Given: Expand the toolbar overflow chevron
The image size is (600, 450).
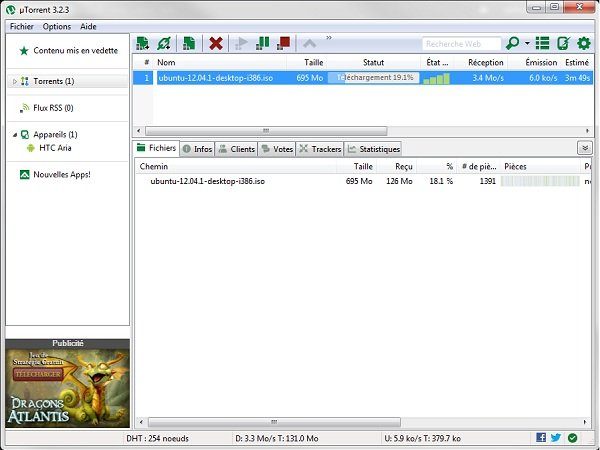Looking at the screenshot, I should pyautogui.click(x=329, y=39).
